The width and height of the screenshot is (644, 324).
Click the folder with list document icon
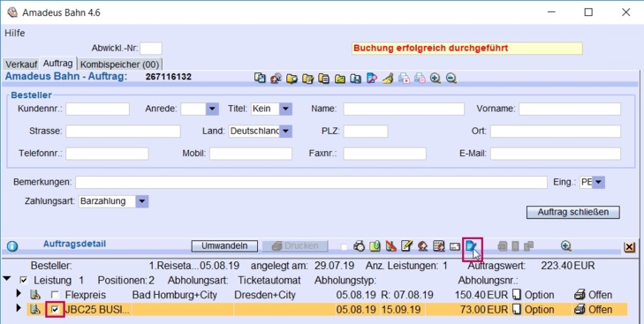tap(323, 78)
